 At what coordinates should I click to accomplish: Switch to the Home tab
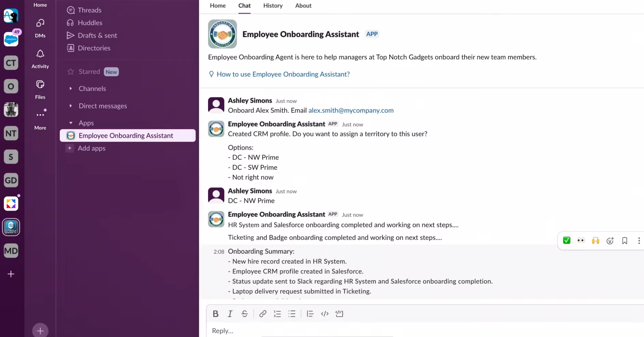[218, 6]
